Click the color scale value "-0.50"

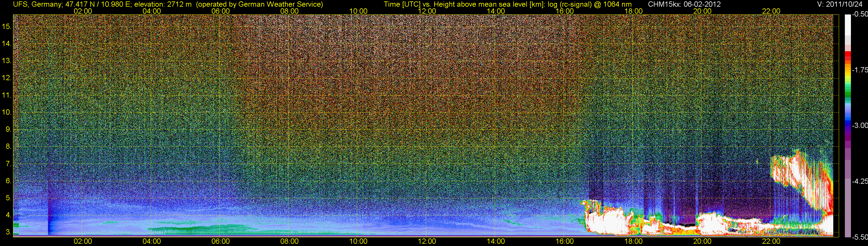[x=860, y=14]
